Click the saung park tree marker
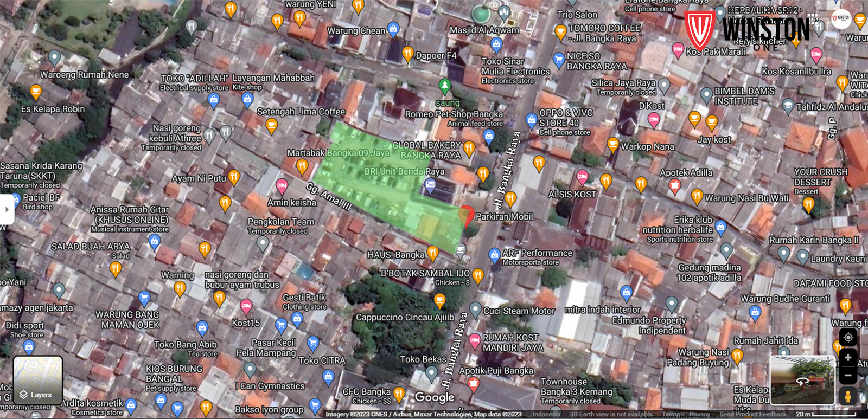This screenshot has width=868, height=419. (445, 86)
